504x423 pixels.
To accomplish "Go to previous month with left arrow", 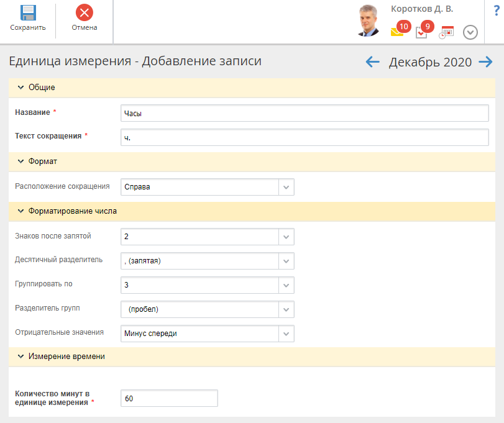I will (x=372, y=61).
